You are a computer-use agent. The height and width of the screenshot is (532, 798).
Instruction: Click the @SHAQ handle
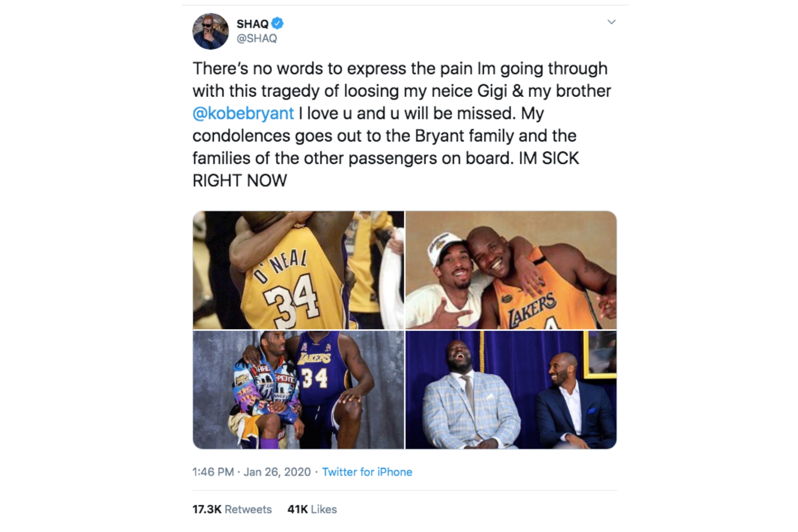pyautogui.click(x=257, y=39)
